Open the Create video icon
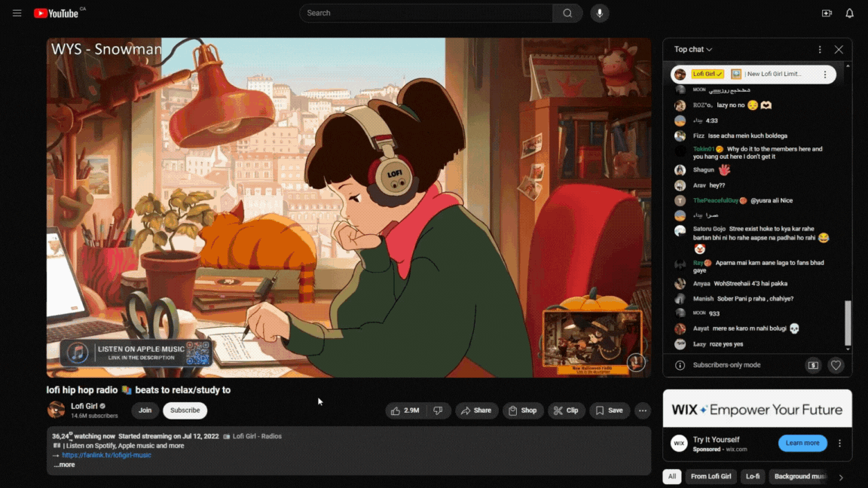Screen dimensions: 868x488 point(827,14)
